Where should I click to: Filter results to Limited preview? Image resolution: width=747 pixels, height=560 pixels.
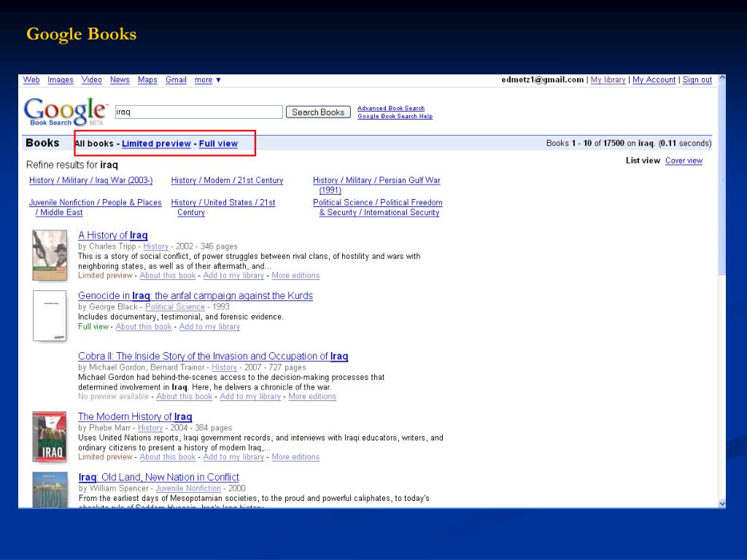(156, 144)
